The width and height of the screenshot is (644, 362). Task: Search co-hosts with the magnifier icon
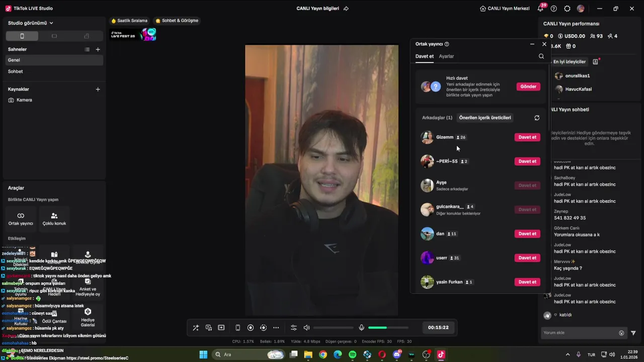(x=541, y=56)
